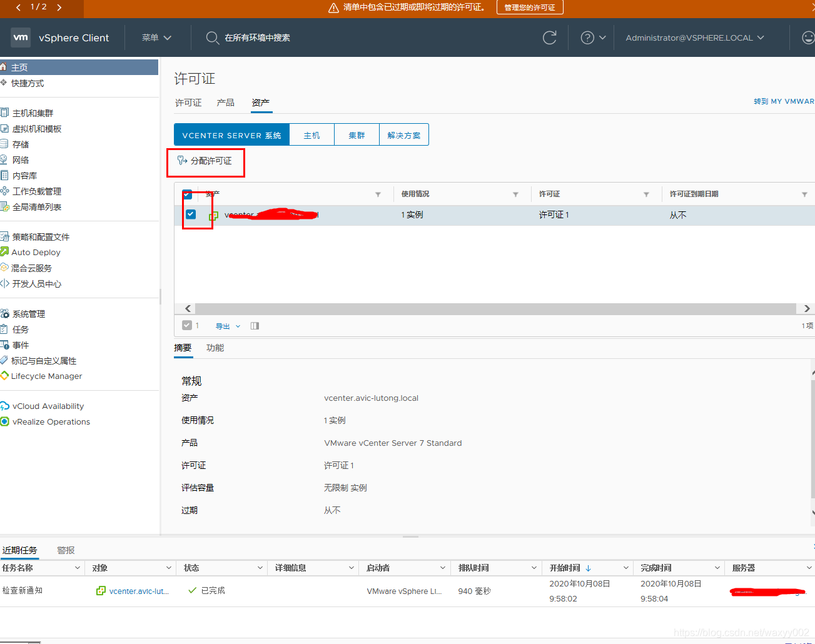This screenshot has width=815, height=644.
Task: Click the search magnifier icon
Action: click(213, 38)
